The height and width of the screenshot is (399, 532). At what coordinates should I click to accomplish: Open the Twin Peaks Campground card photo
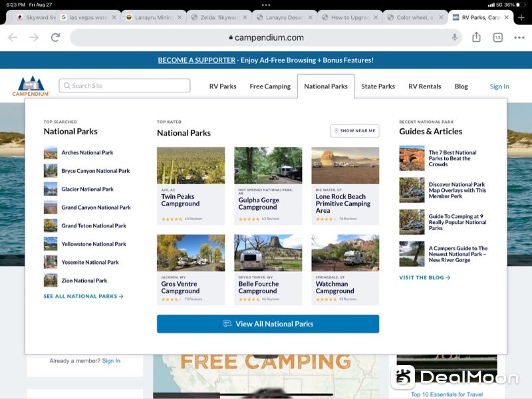[191, 166]
